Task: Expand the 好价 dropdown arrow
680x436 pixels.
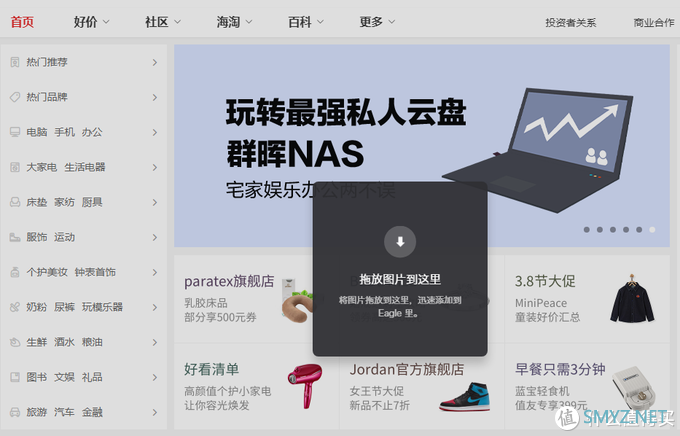Action: pos(106,22)
